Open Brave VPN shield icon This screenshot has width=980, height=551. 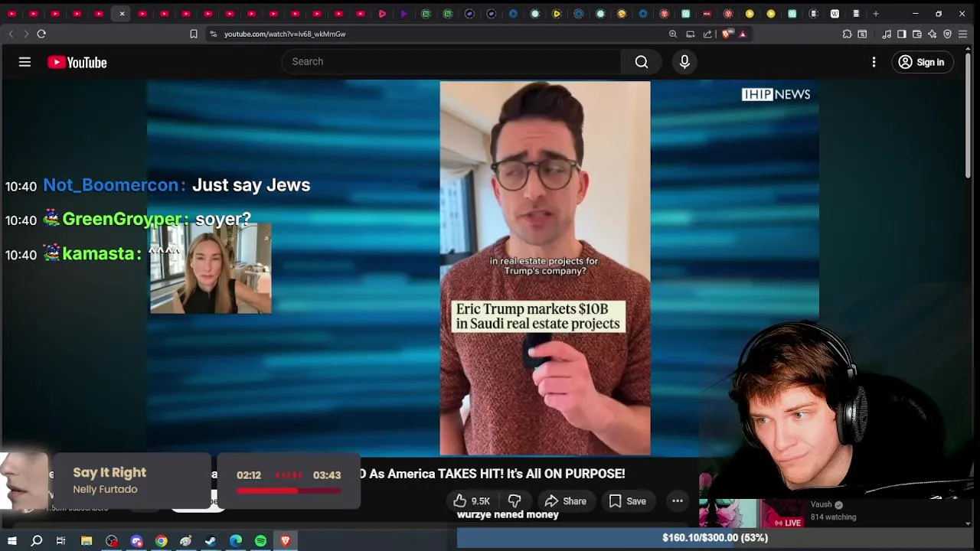pos(947,34)
